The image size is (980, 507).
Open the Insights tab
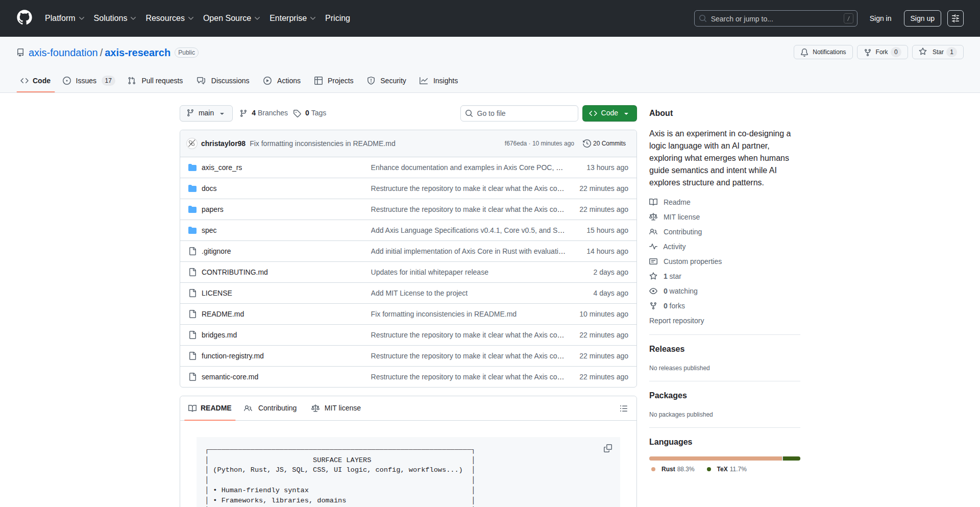[439, 81]
